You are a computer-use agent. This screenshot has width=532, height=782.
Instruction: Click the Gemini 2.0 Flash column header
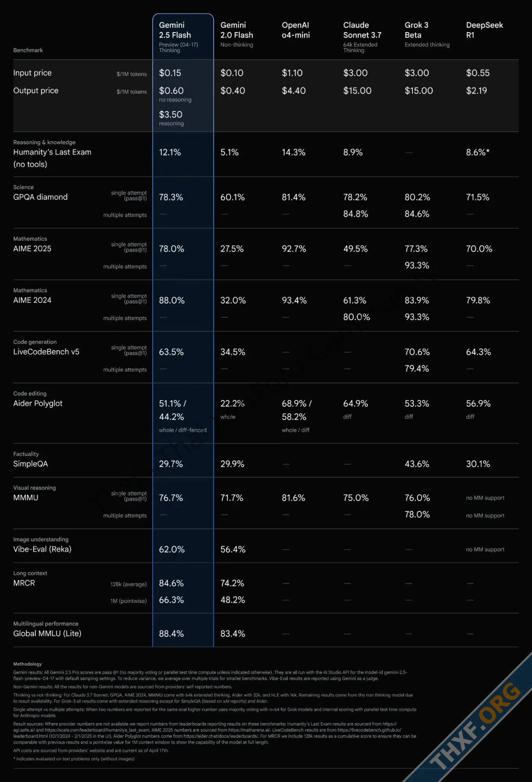236,30
